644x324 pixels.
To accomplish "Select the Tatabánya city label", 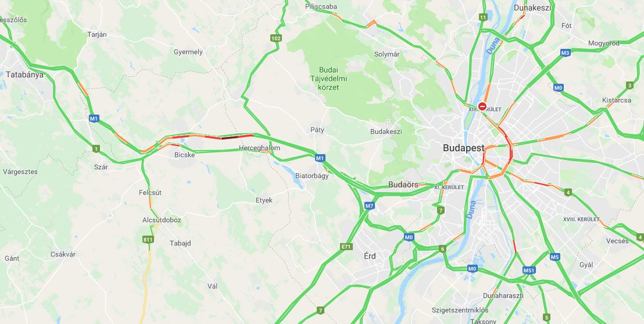I will [x=24, y=75].
